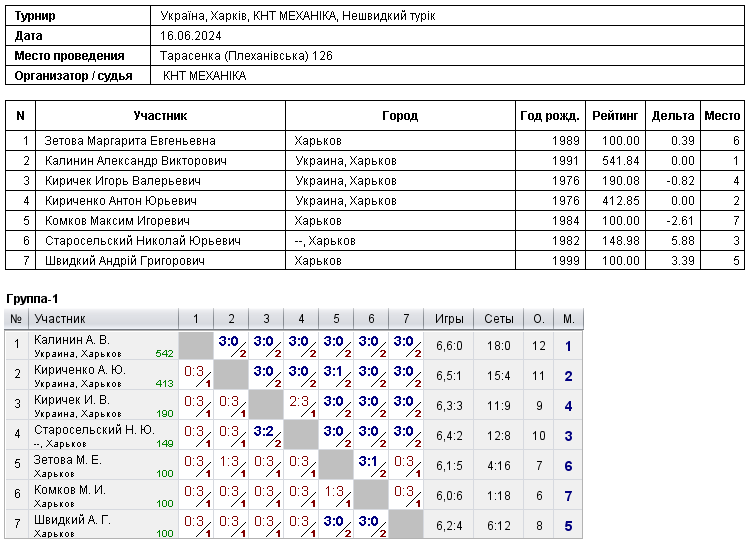Click Комков М. И. 1:3 score cell
The image size is (750, 544).
coord(336,496)
